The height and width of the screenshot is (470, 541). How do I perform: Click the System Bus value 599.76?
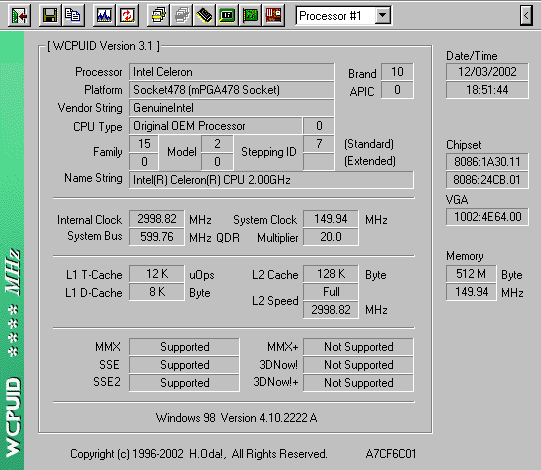[157, 237]
